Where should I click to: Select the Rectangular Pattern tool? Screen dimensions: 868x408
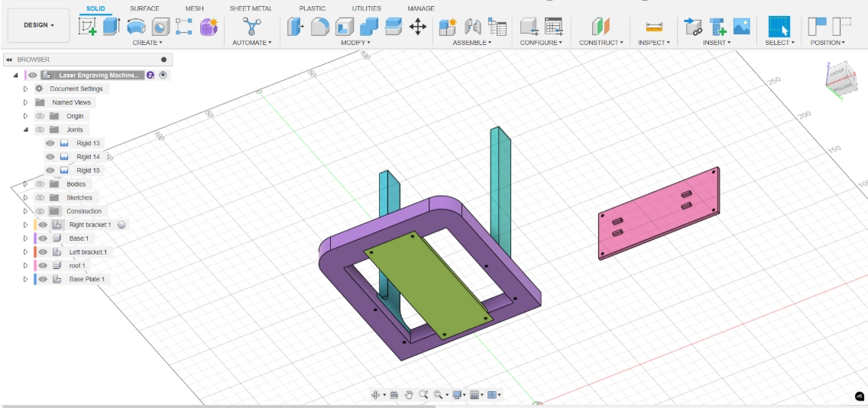tap(184, 27)
